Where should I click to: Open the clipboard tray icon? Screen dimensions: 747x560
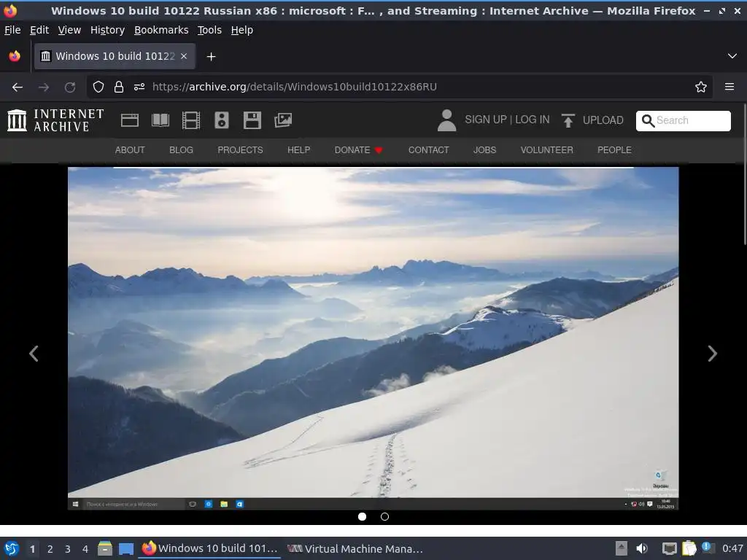pos(689,548)
